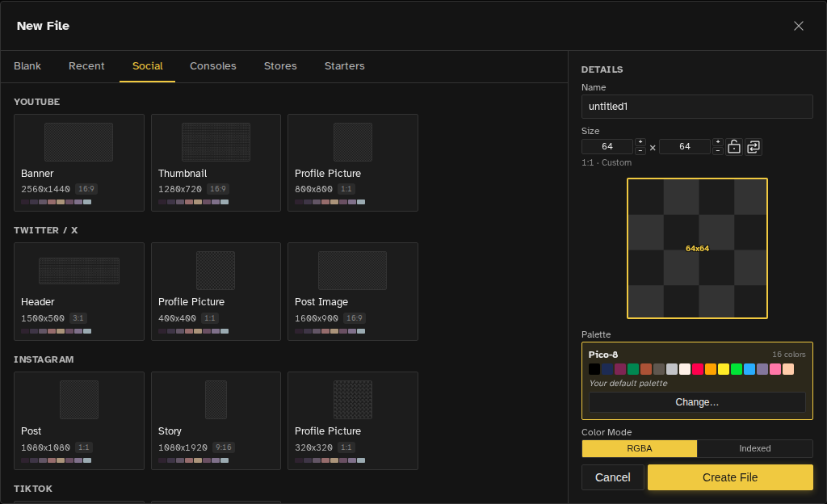Click the '1:1 · Custom' size label
This screenshot has height=504, width=827.
607,162
